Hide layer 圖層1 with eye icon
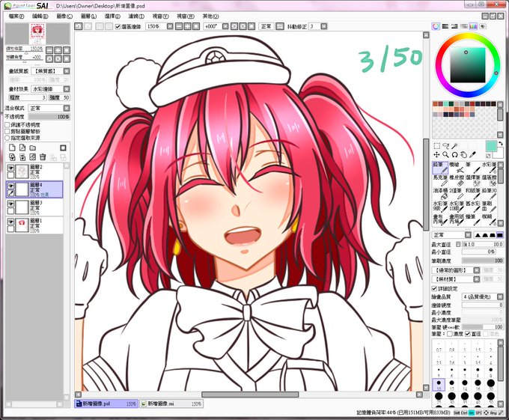This screenshot has width=509, height=420. coord(10,222)
